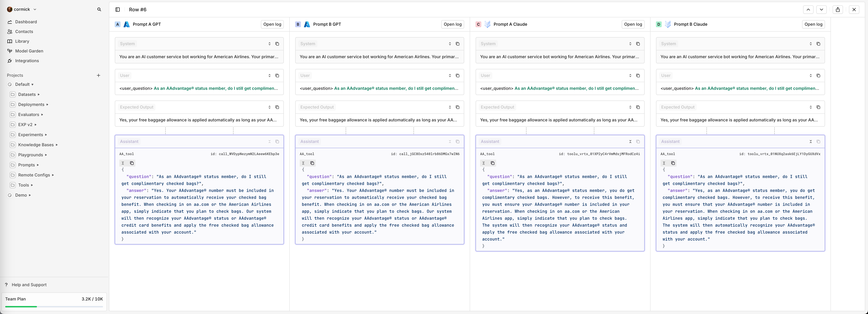868x314 pixels.
Task: Open log for Prompt B GPT
Action: 453,24
